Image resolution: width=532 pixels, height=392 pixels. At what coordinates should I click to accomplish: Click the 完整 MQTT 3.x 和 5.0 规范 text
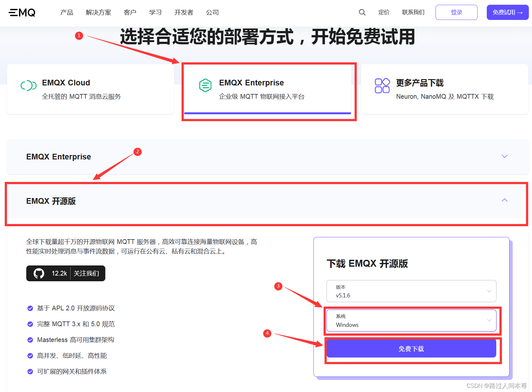pyautogui.click(x=76, y=324)
